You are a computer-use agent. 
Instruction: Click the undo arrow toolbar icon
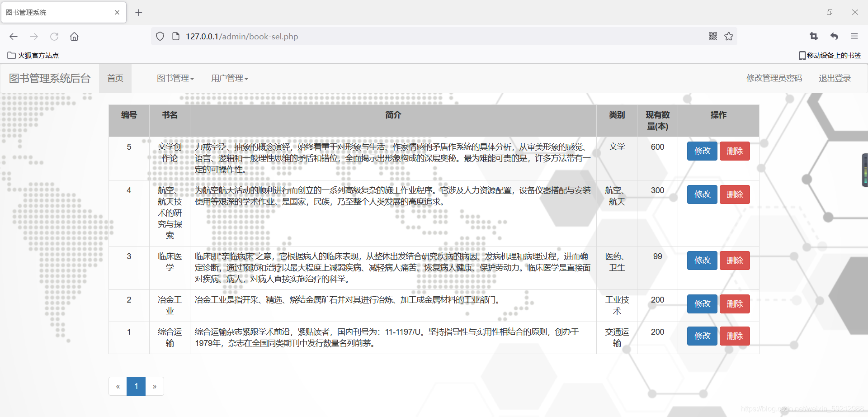click(834, 36)
